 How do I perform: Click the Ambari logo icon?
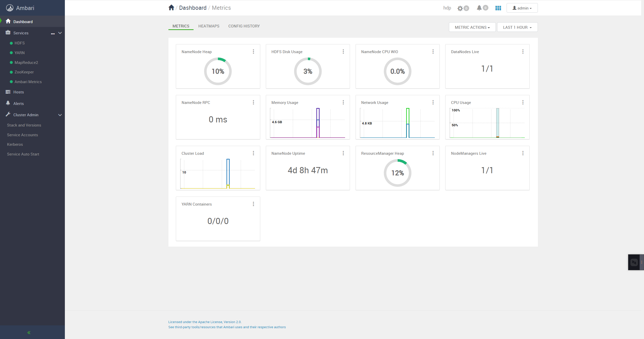[10, 8]
